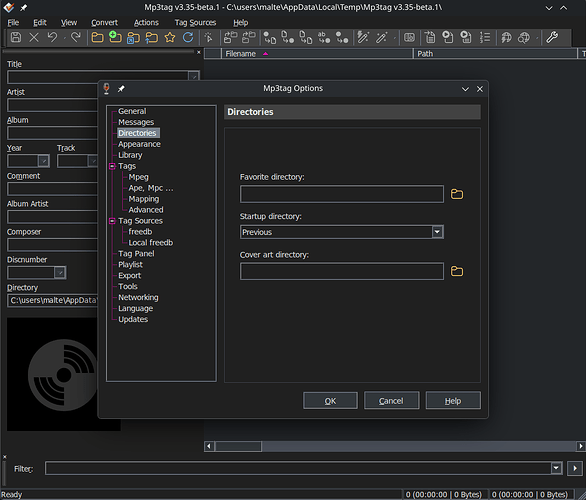
Task: Click Cancel in the Options dialog
Action: pos(391,401)
